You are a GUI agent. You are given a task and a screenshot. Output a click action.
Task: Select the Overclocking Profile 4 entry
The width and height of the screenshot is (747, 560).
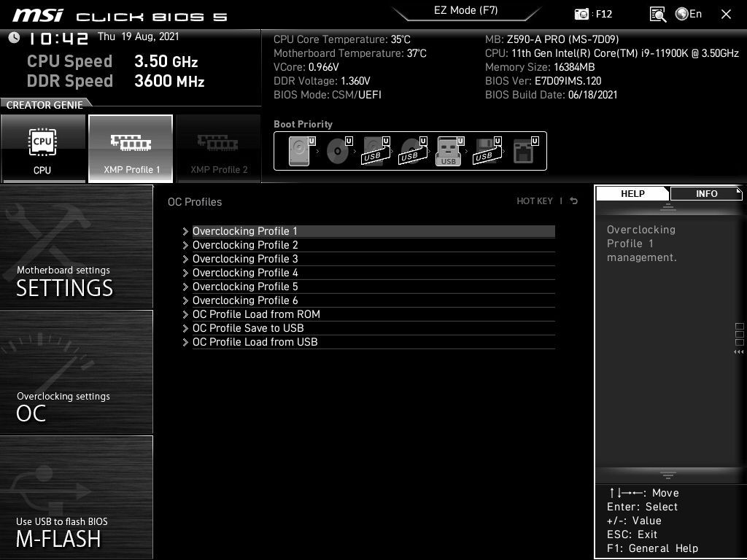pos(373,273)
